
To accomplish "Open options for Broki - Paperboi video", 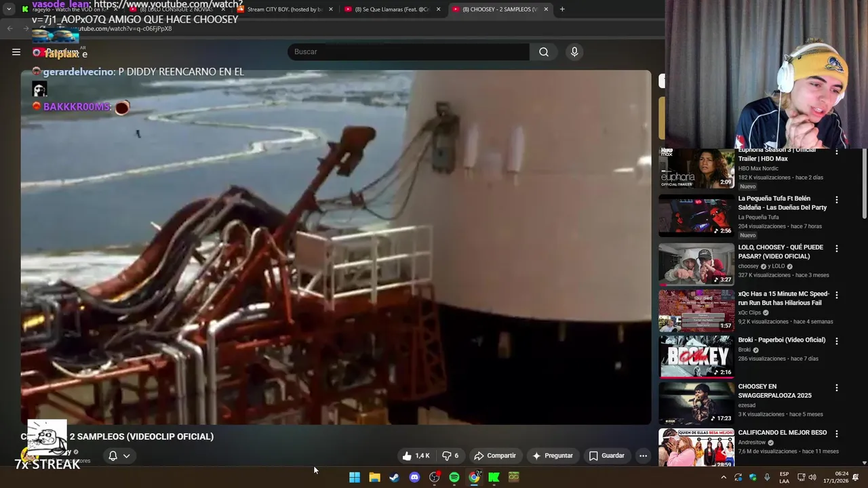I will [x=836, y=341].
